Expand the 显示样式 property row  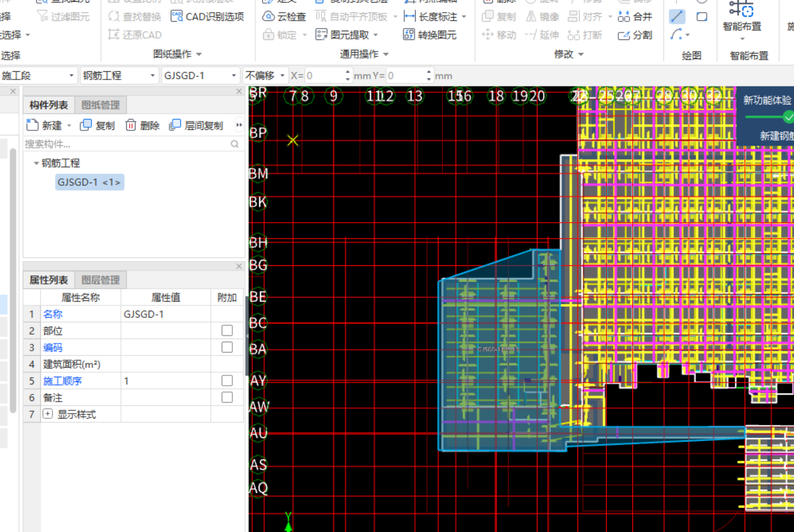[x=48, y=414]
